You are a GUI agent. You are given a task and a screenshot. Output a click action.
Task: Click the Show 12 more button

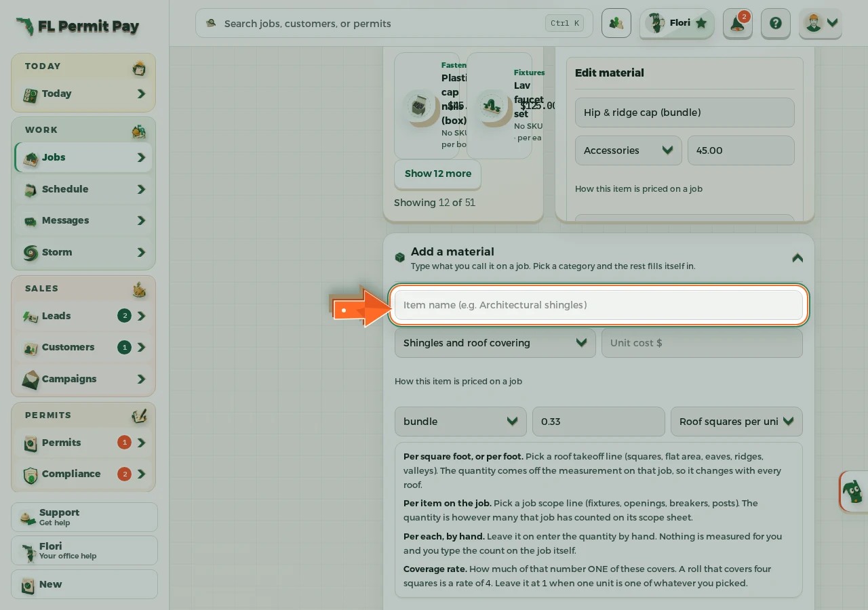(x=437, y=174)
